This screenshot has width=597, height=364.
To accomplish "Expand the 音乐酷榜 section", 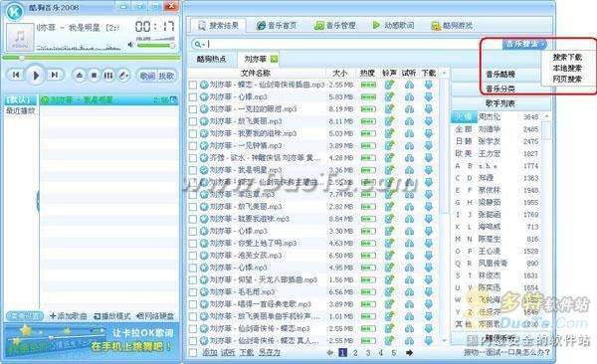I will pos(500,75).
